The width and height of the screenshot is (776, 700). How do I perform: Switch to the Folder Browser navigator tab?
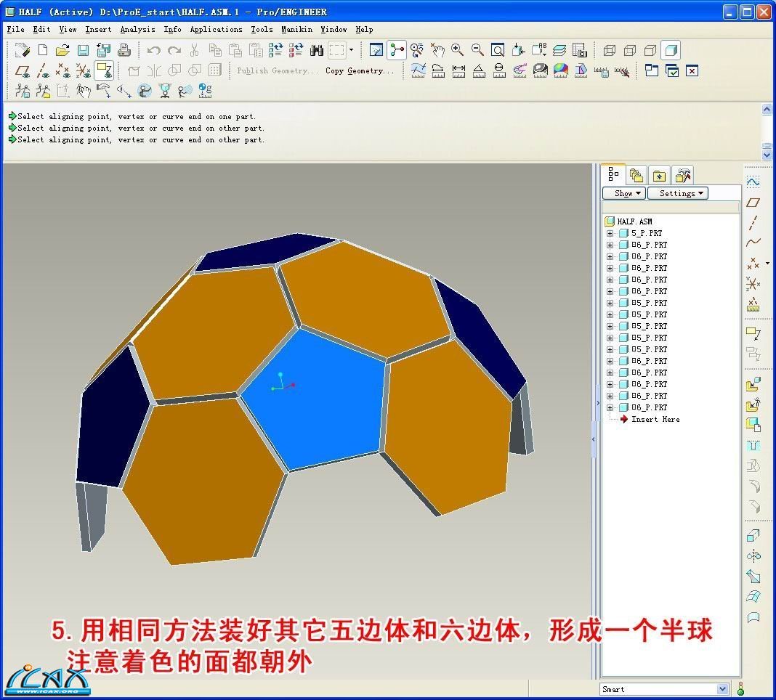tap(636, 174)
